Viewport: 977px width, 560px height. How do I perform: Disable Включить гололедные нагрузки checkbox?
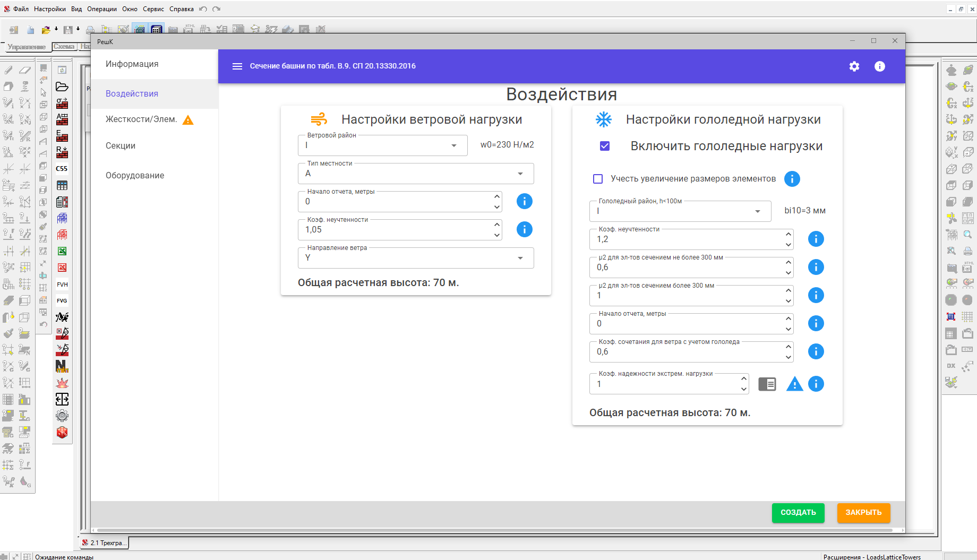(x=604, y=146)
